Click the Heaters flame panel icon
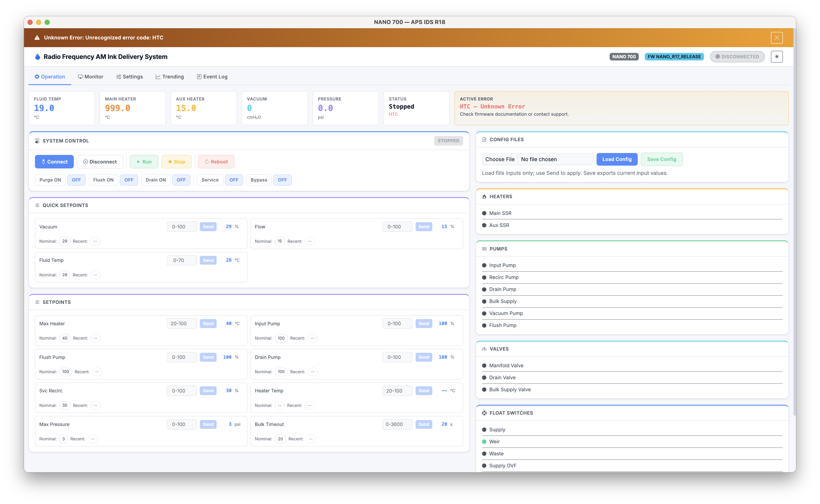The height and width of the screenshot is (504, 820). [484, 196]
